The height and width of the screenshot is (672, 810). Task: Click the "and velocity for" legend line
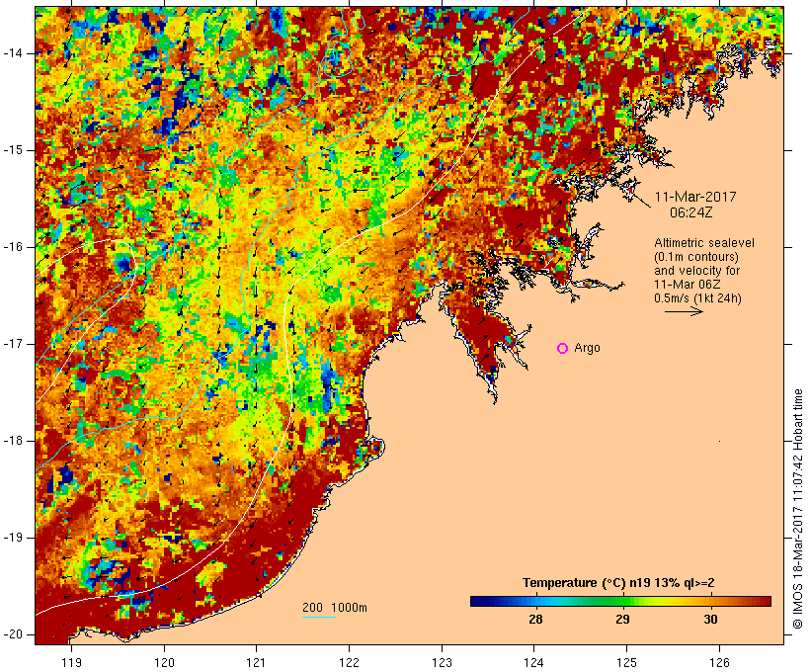pos(696,271)
